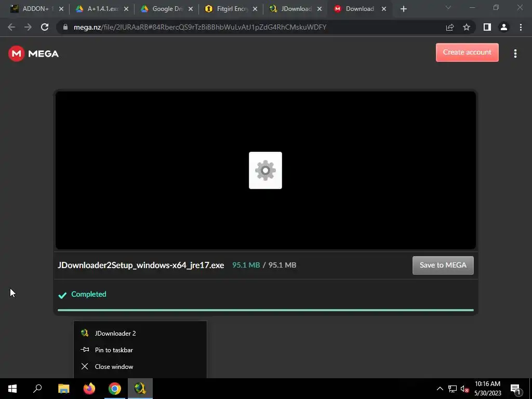
Task: Click the 'Completed' status text
Action: (88, 294)
